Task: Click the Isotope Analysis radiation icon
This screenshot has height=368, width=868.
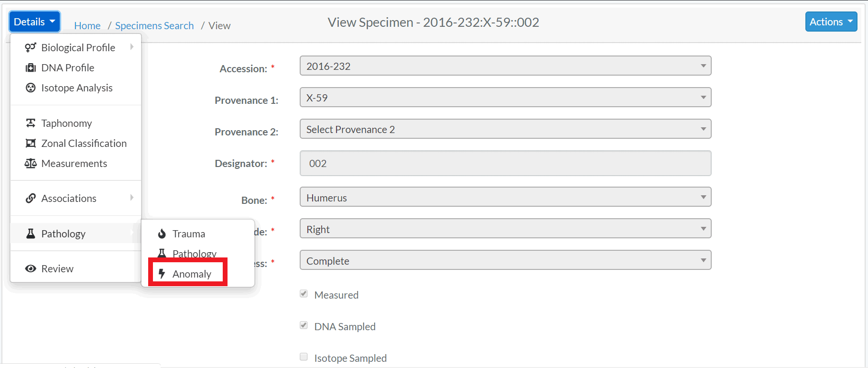Action: (x=31, y=88)
